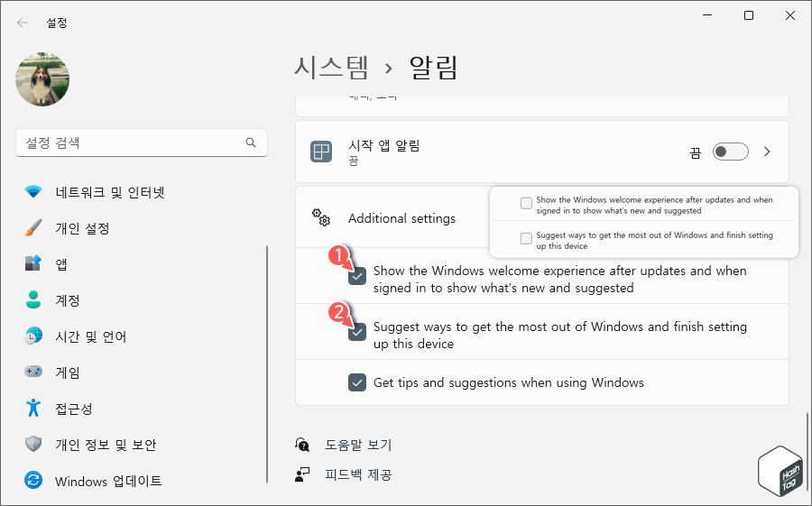
Task: Maximize the 설정 window
Action: coord(749,15)
